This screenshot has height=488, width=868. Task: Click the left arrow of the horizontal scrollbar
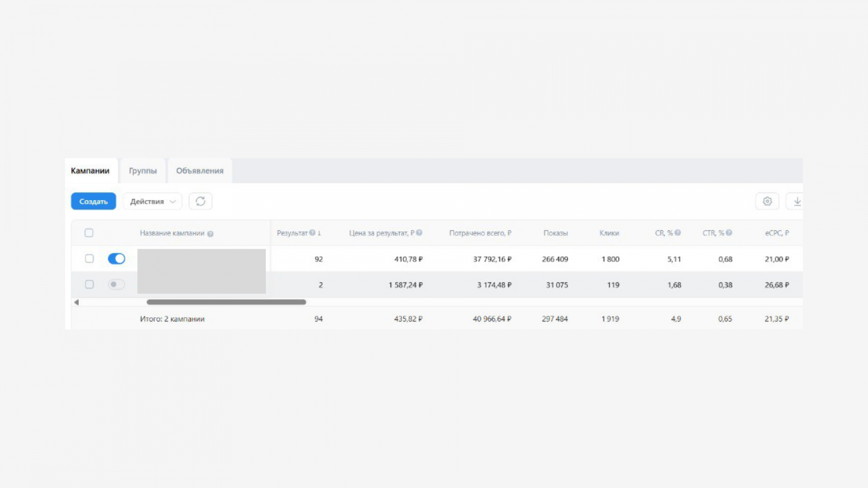(x=76, y=302)
